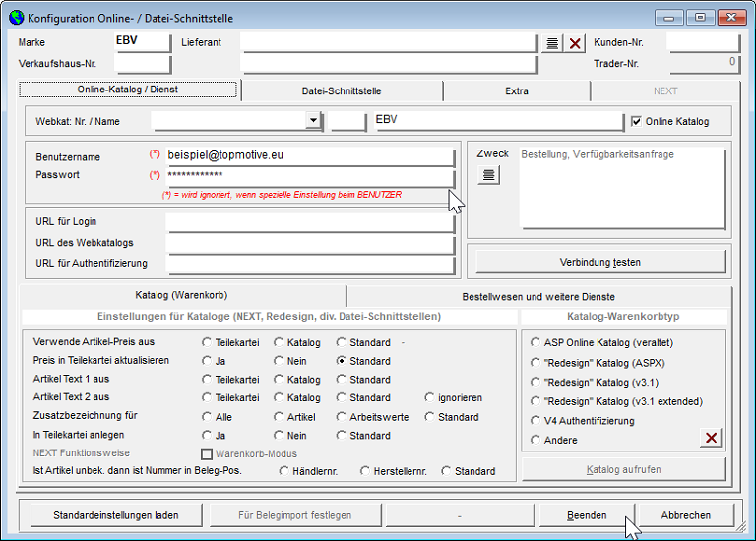Click the Kunden-Nr. input field
This screenshot has height=541, width=756.
coord(704,42)
